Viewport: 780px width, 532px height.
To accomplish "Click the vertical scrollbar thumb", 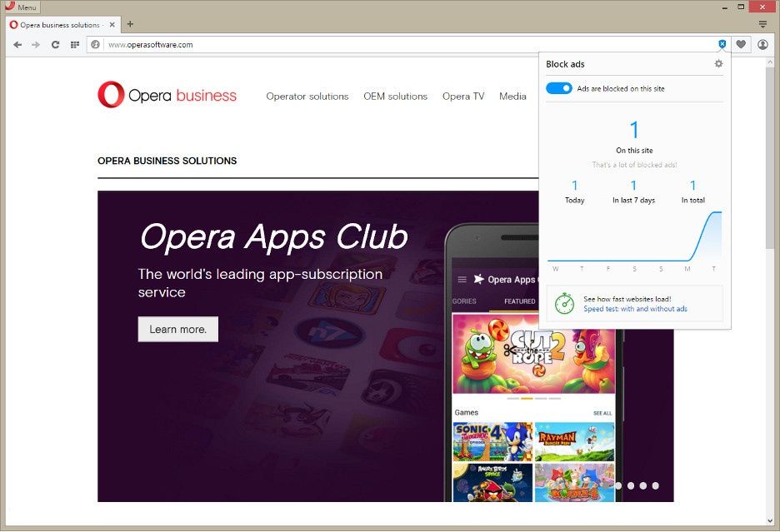I will [x=770, y=157].
